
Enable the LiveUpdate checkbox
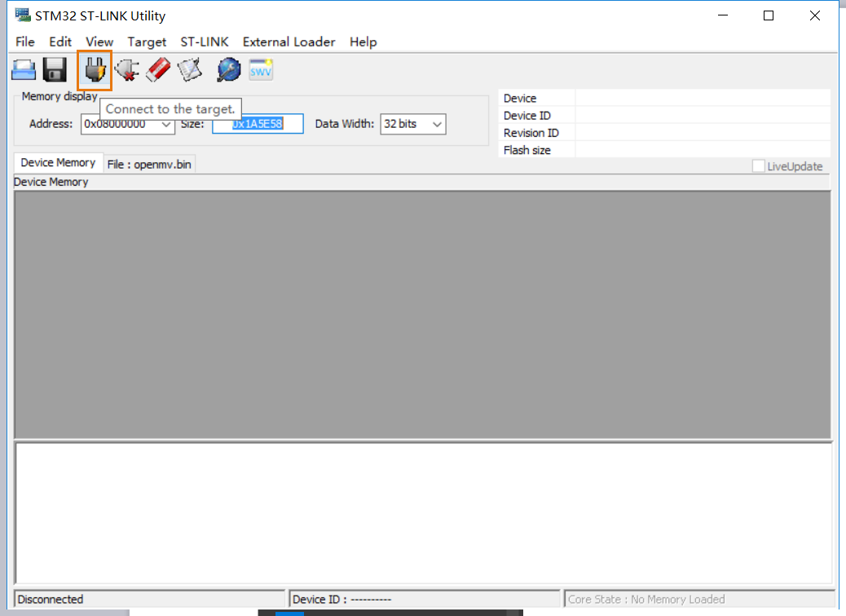coord(758,166)
